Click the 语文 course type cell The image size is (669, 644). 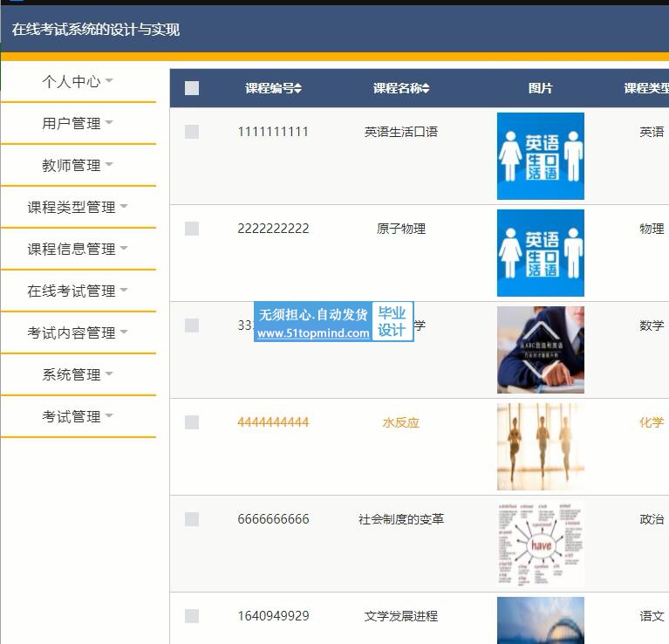click(652, 616)
